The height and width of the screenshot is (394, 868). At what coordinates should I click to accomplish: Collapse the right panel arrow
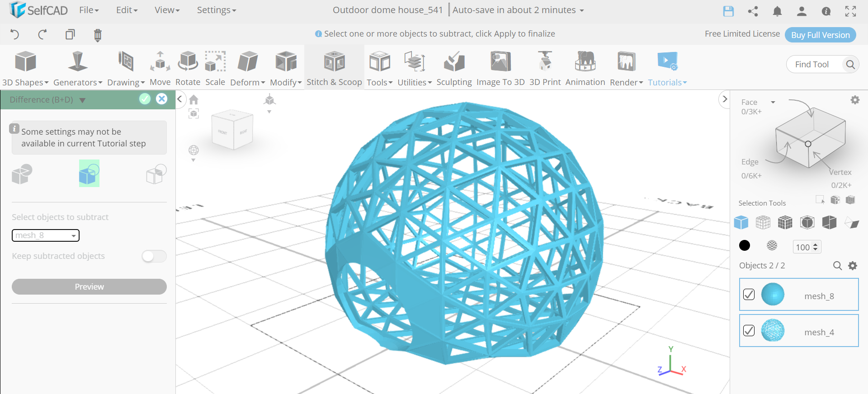click(x=725, y=99)
